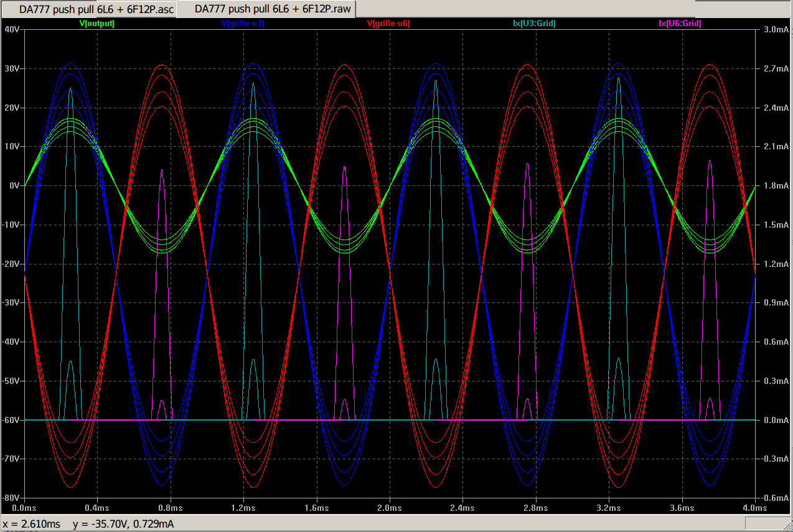Click the "0.8ms" time axis label

tap(171, 508)
